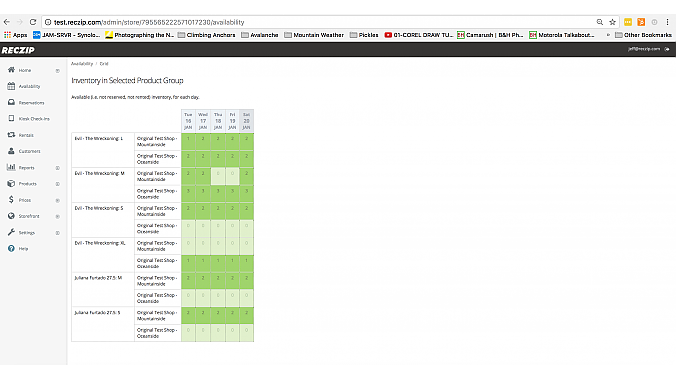The image size is (676, 380).
Task: Click Wreckoning L Mountainside Tuesday cell
Action: tap(188, 141)
